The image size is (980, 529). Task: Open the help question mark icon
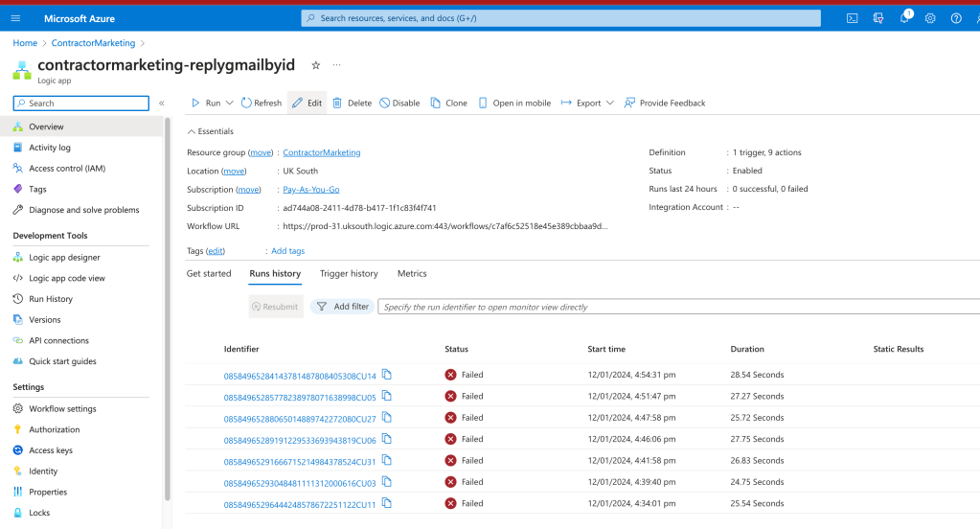click(956, 18)
